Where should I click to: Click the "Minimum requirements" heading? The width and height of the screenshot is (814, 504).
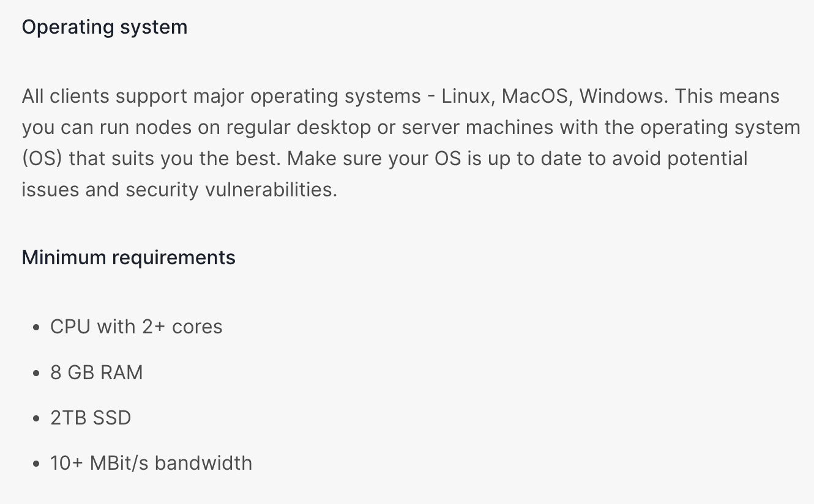click(x=129, y=258)
